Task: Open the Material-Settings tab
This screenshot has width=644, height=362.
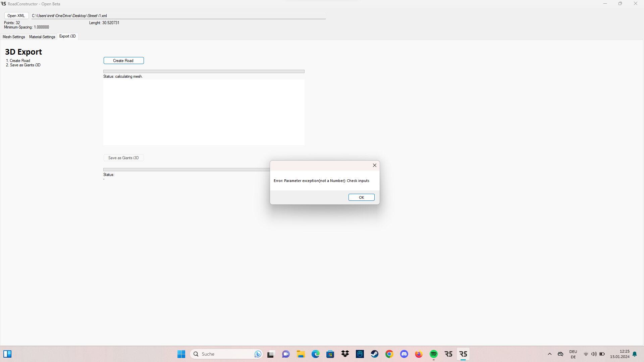Action: point(42,37)
